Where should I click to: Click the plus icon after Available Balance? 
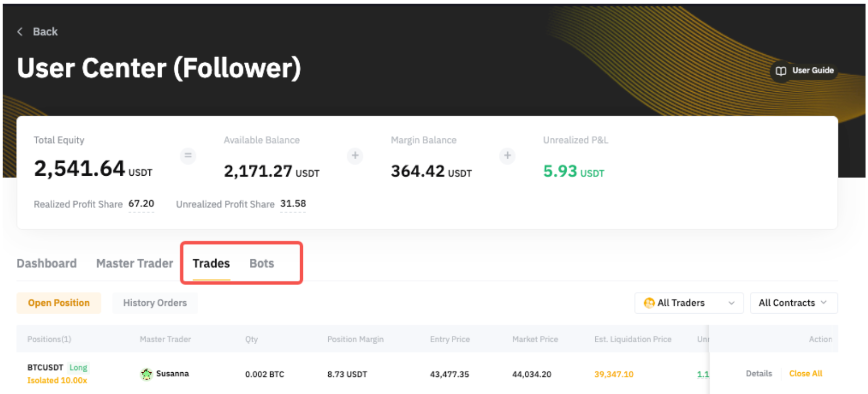click(355, 155)
